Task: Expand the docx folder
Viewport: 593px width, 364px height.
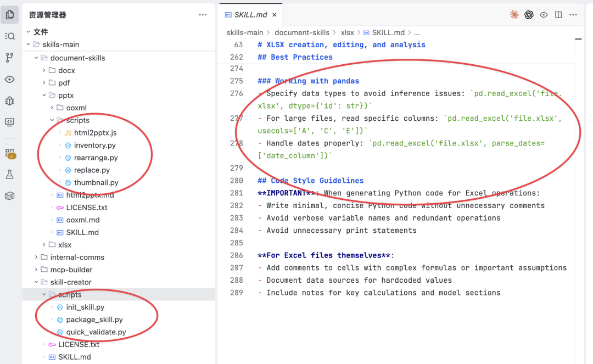Action: [66, 70]
